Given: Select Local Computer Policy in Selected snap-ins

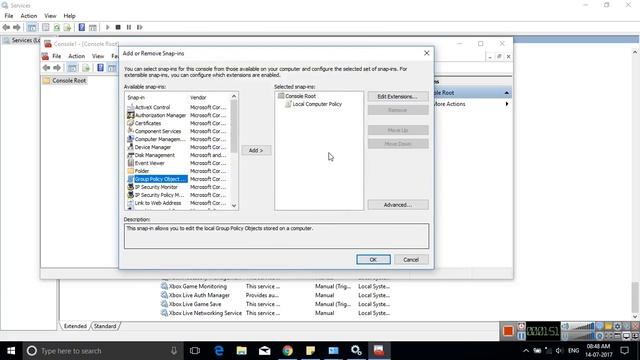Looking at the screenshot, I should 313,104.
